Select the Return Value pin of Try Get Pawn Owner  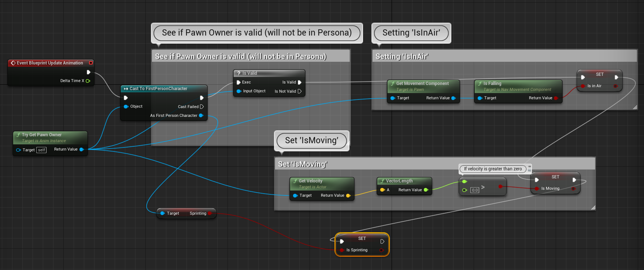pyautogui.click(x=82, y=149)
